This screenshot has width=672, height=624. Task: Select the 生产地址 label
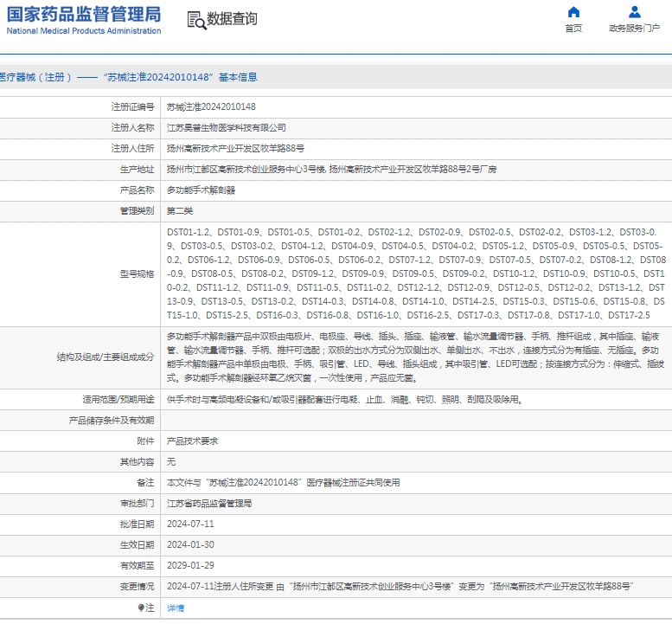click(137, 170)
